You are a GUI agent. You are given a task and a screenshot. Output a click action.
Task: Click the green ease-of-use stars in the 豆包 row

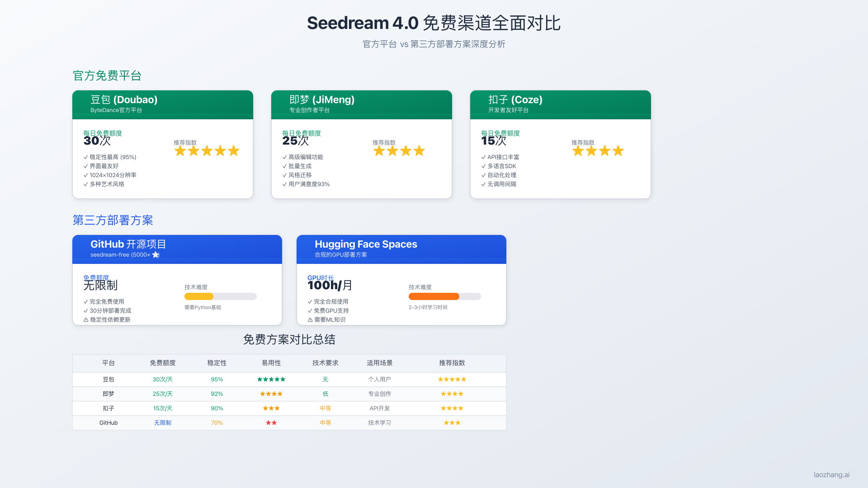(x=271, y=379)
